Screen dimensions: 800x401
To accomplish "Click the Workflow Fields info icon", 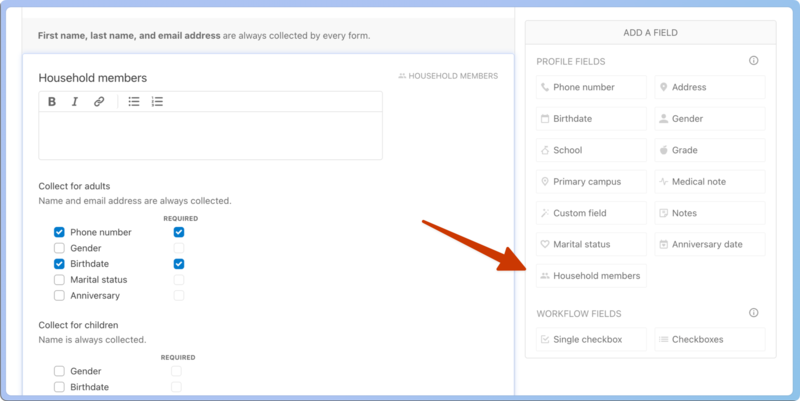I will [754, 313].
